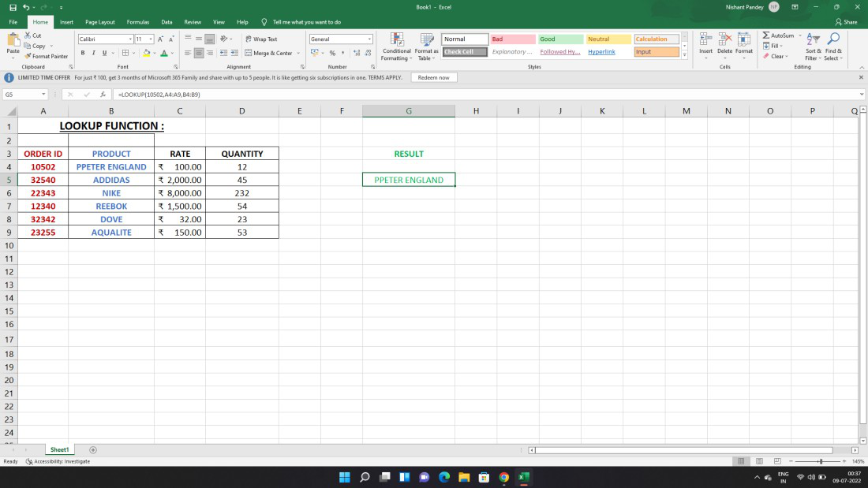
Task: Apply Comma Style number format
Action: pos(343,53)
